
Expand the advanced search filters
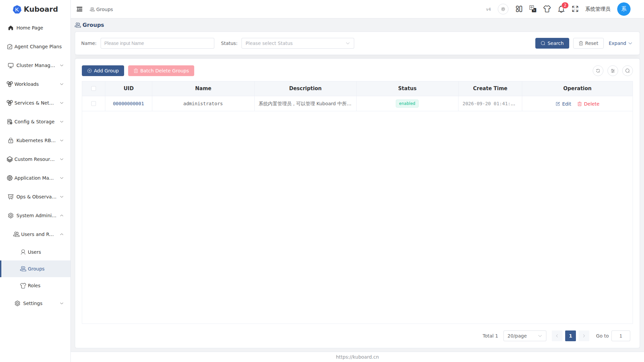pyautogui.click(x=620, y=43)
